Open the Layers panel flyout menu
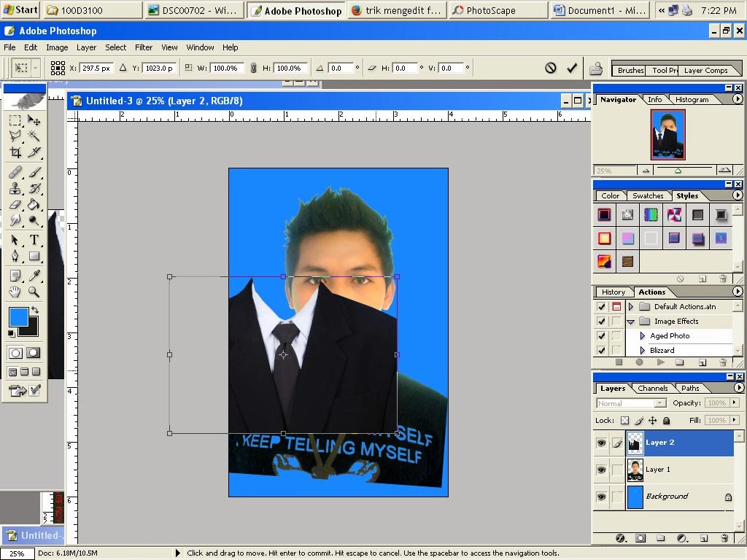 (x=738, y=388)
